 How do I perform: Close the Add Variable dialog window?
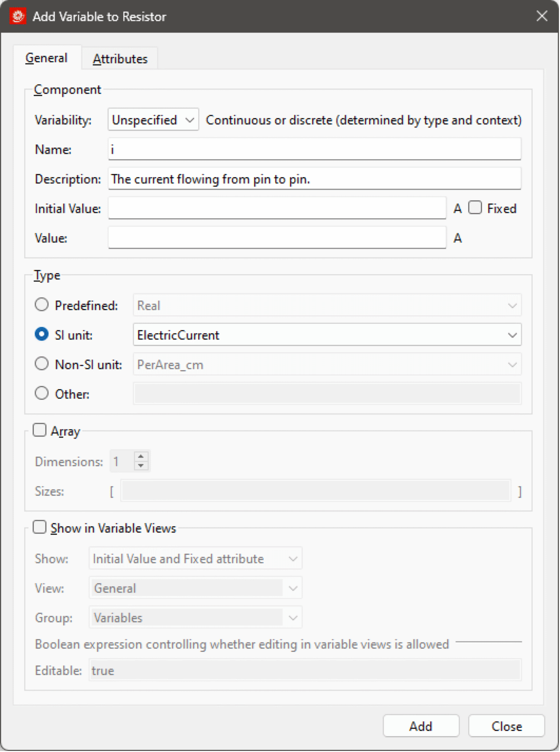click(542, 16)
